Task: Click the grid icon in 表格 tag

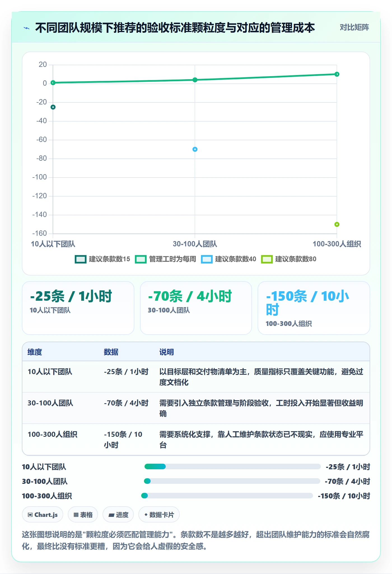Action: coord(76,515)
